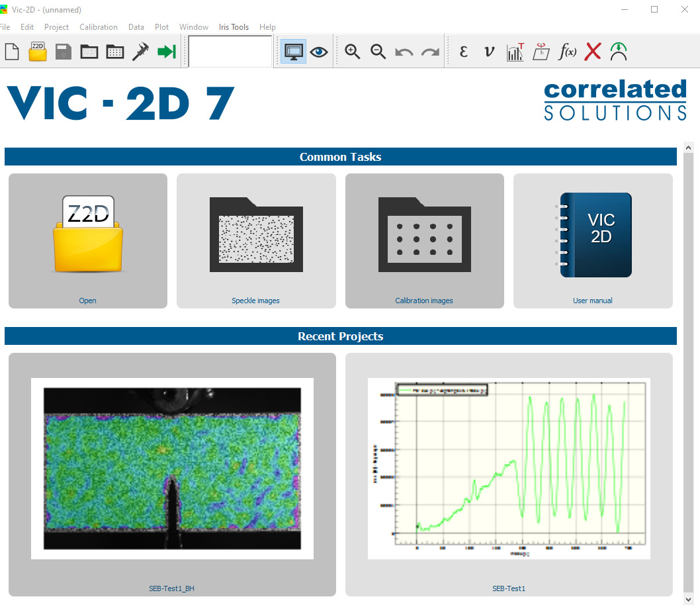Click the Speckle images link text

[255, 301]
